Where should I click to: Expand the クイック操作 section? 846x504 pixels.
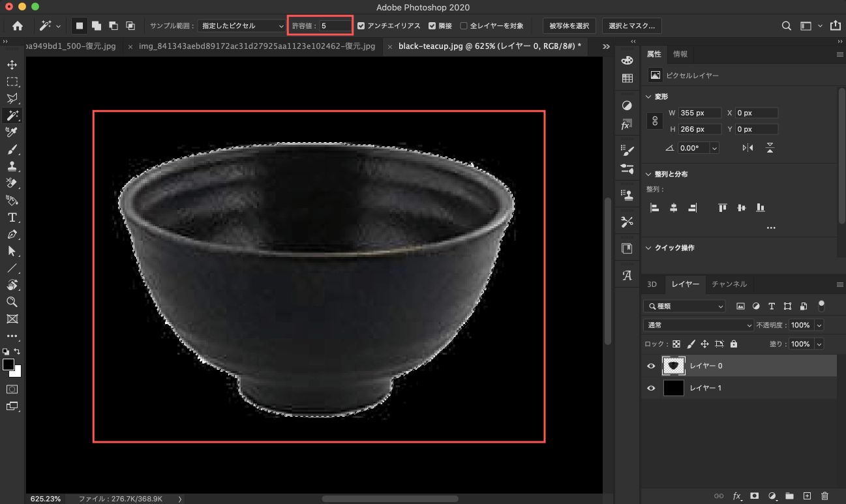click(648, 248)
